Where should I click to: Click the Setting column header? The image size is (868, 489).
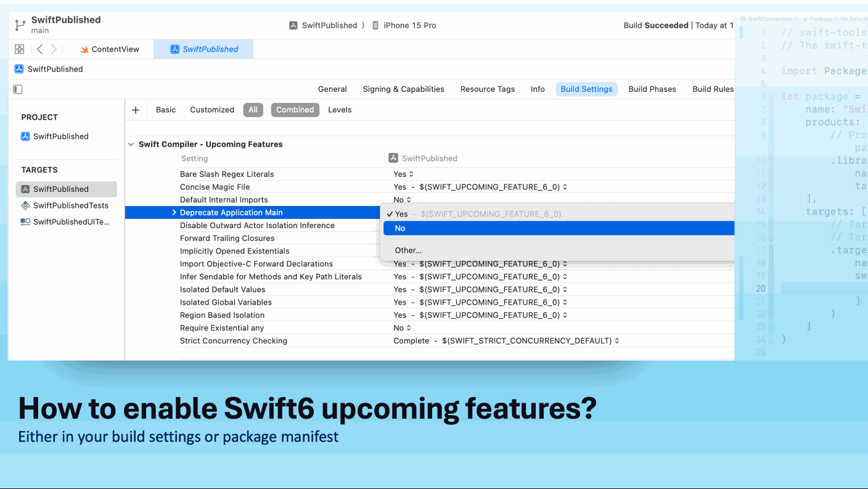point(194,158)
